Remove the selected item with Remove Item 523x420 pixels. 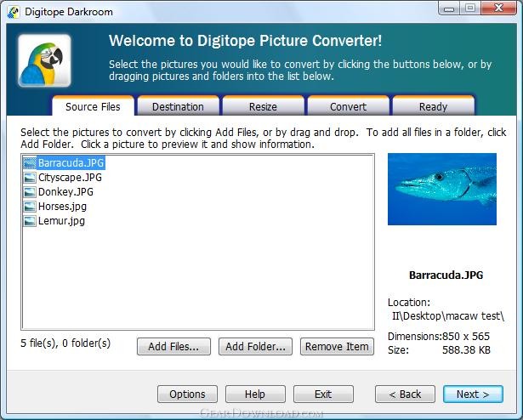point(337,347)
